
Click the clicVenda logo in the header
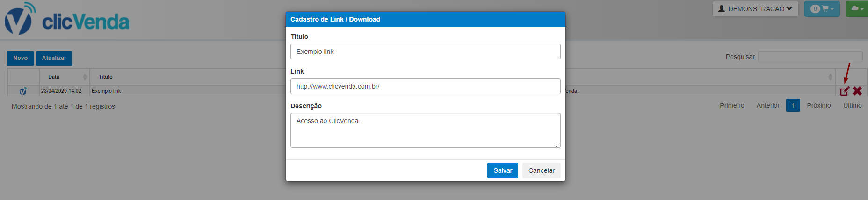click(67, 20)
